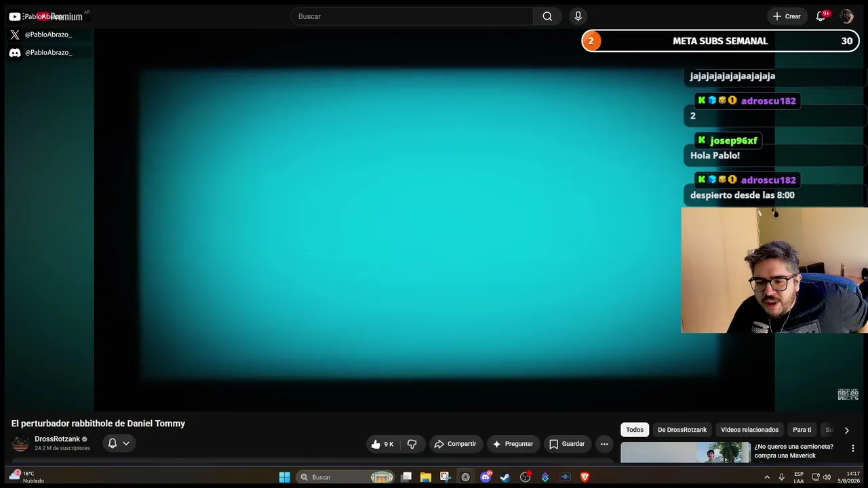Viewport: 868px width, 488px height.
Task: Open the Crear menu
Action: [787, 16]
